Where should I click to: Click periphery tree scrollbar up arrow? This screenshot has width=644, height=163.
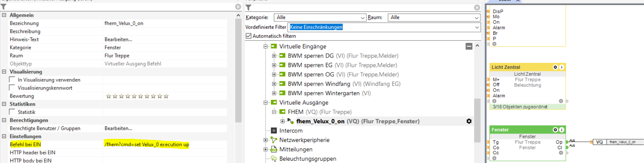point(477,46)
